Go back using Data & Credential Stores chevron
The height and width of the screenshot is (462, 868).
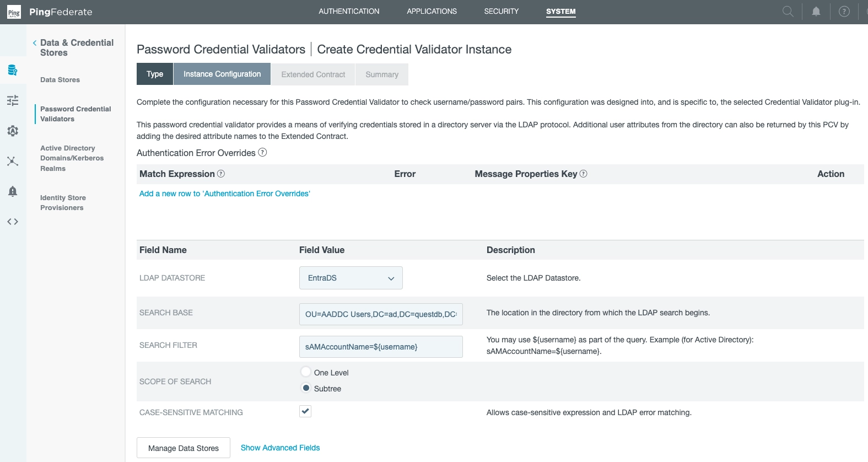[35, 43]
